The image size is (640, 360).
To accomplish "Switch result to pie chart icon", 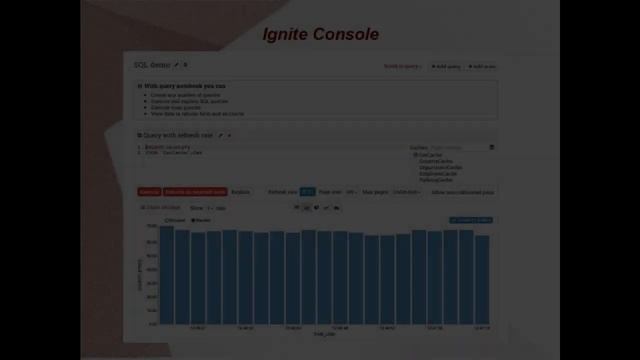I will pyautogui.click(x=316, y=208).
